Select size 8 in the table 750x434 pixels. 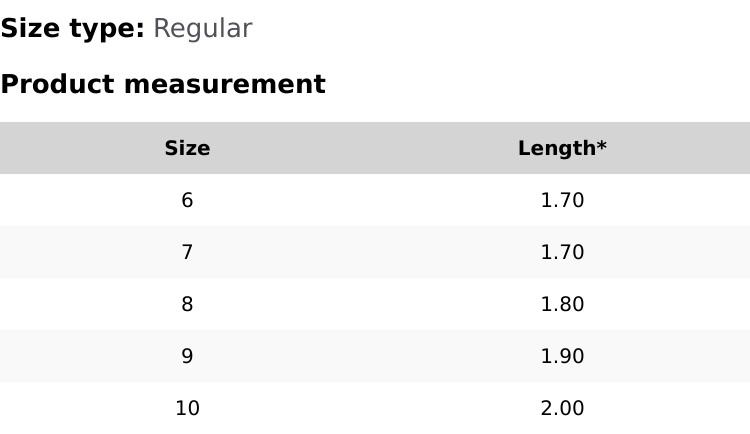tap(187, 304)
